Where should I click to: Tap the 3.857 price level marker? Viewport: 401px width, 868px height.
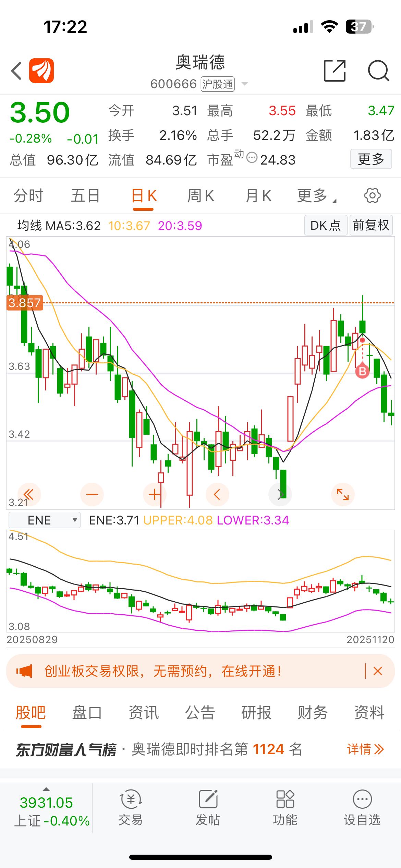click(x=25, y=303)
